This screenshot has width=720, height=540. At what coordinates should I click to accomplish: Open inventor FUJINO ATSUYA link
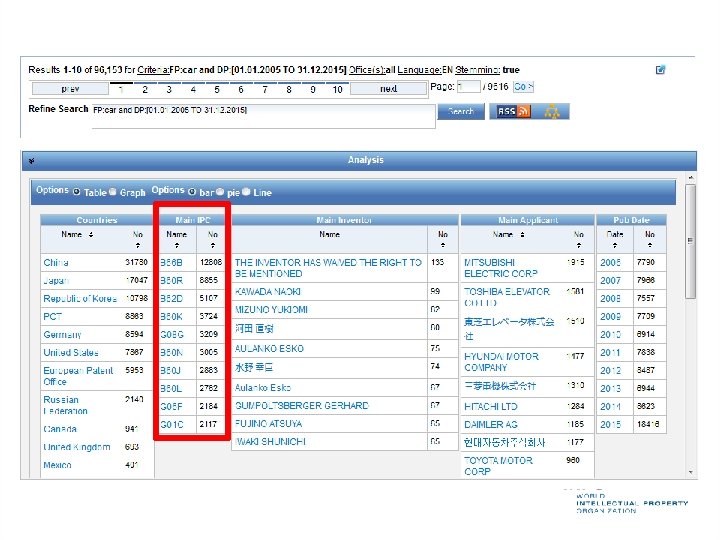click(x=268, y=423)
